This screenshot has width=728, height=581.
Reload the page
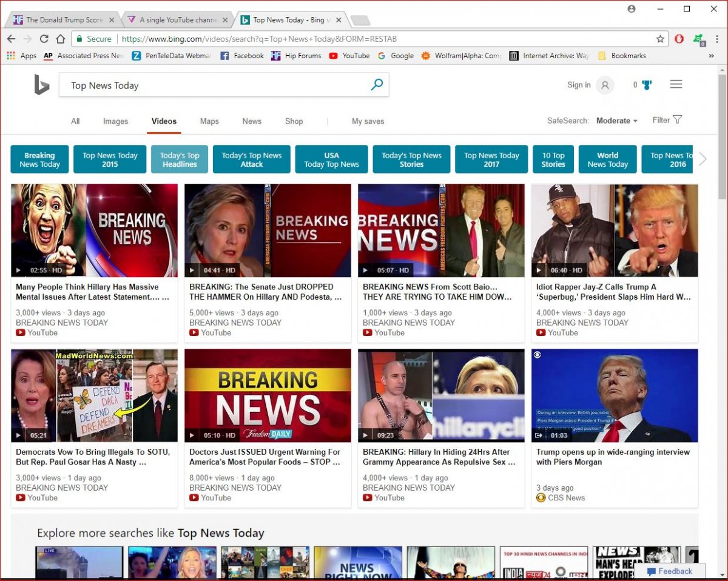pyautogui.click(x=44, y=39)
